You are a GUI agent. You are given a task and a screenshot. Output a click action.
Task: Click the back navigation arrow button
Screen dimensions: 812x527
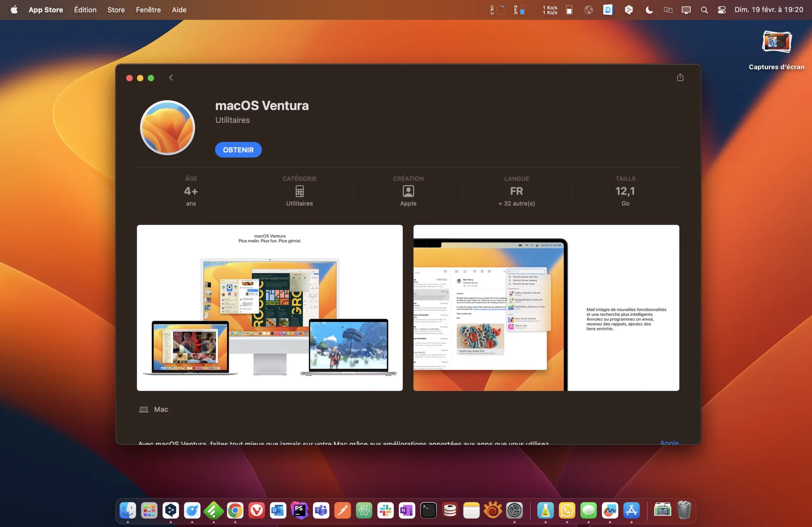171,78
